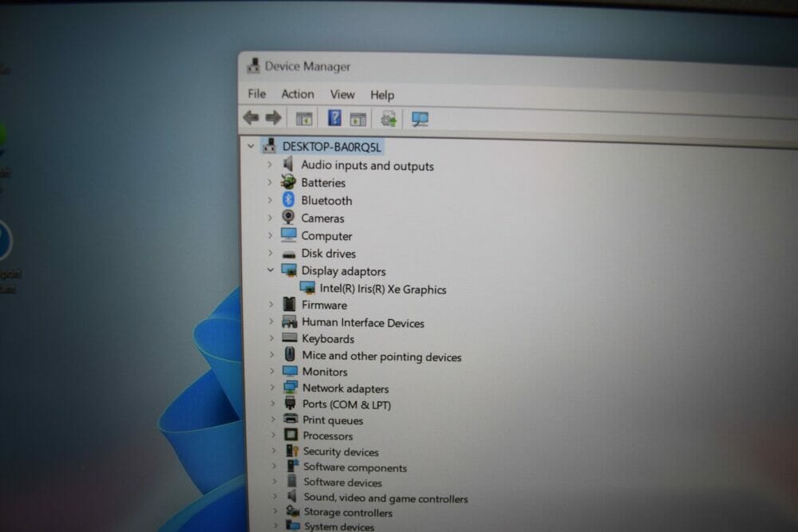The width and height of the screenshot is (798, 532).
Task: Expand the Bluetooth category arrow
Action: point(271,200)
